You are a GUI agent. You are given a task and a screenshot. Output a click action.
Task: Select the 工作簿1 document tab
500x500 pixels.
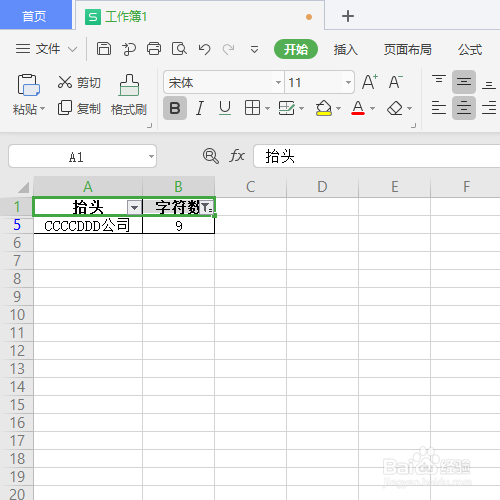(200, 16)
